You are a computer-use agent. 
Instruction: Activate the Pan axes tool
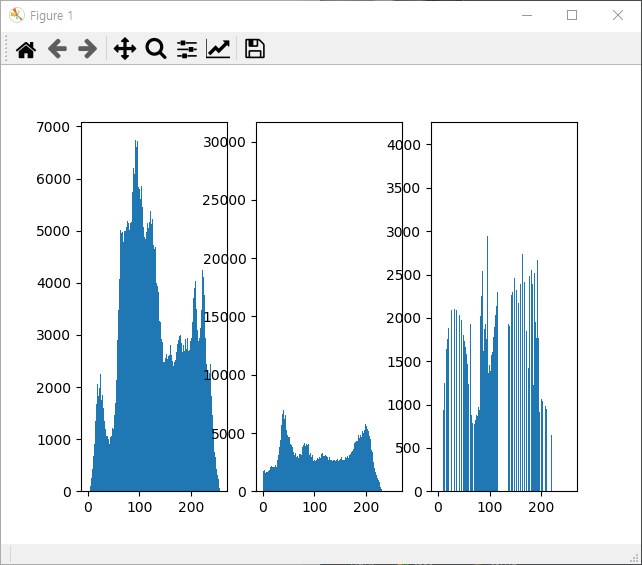pyautogui.click(x=125, y=49)
